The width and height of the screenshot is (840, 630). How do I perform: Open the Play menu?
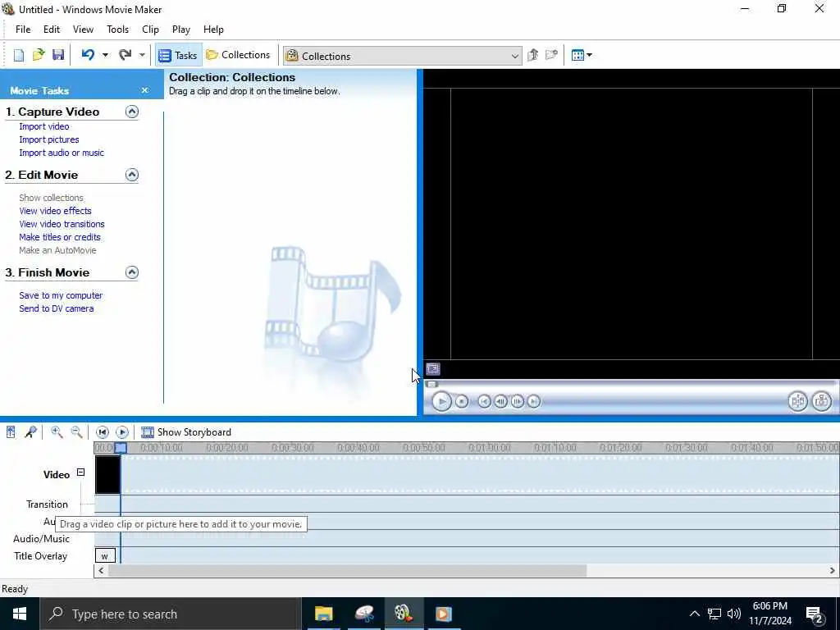[x=181, y=30]
